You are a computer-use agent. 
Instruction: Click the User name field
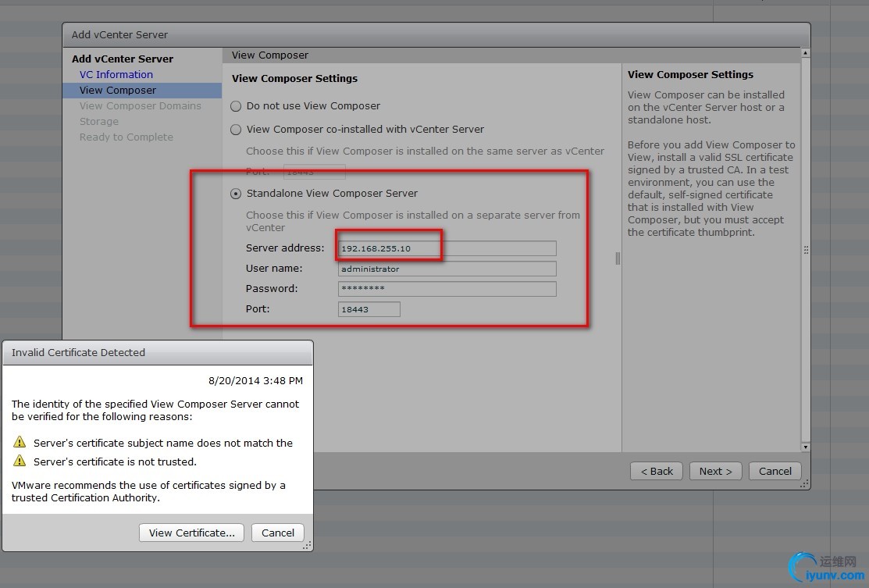pos(447,269)
